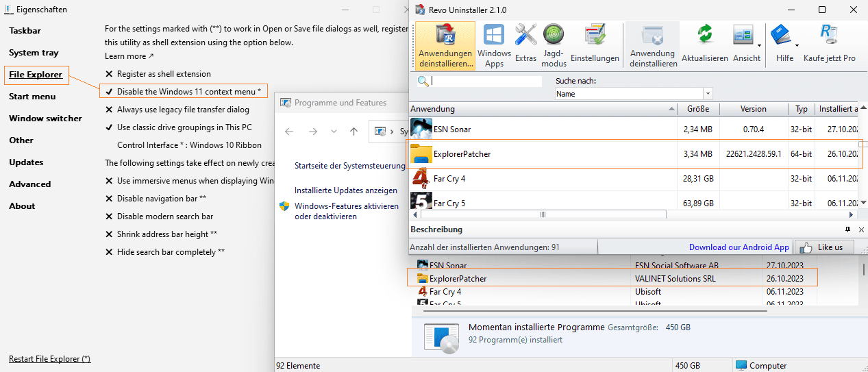Viewport: 868px width, 372px height.
Task: Click back arrow in Programme und Features
Action: tap(289, 132)
